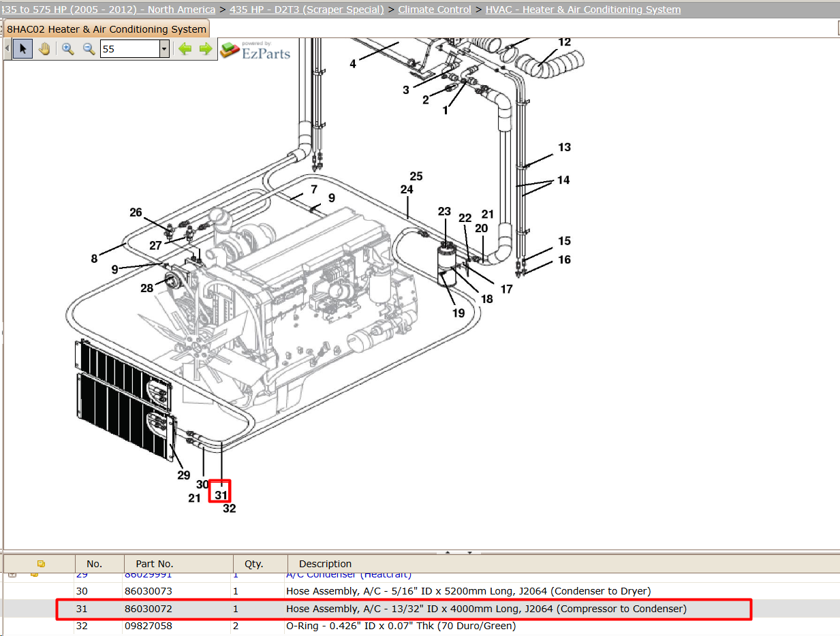
Task: Click the O-Ring 0.426" ID description
Action: coord(401,626)
